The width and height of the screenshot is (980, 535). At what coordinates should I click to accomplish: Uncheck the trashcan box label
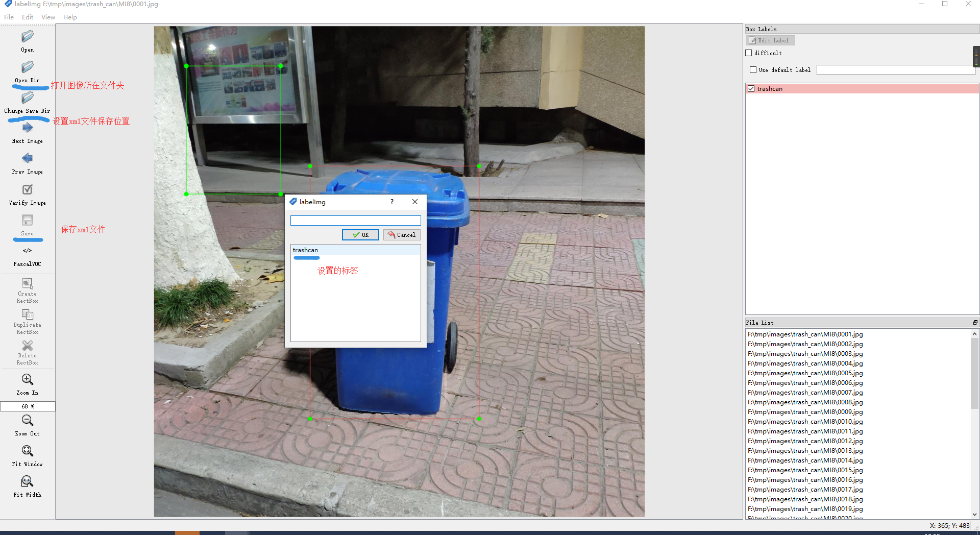[751, 89]
